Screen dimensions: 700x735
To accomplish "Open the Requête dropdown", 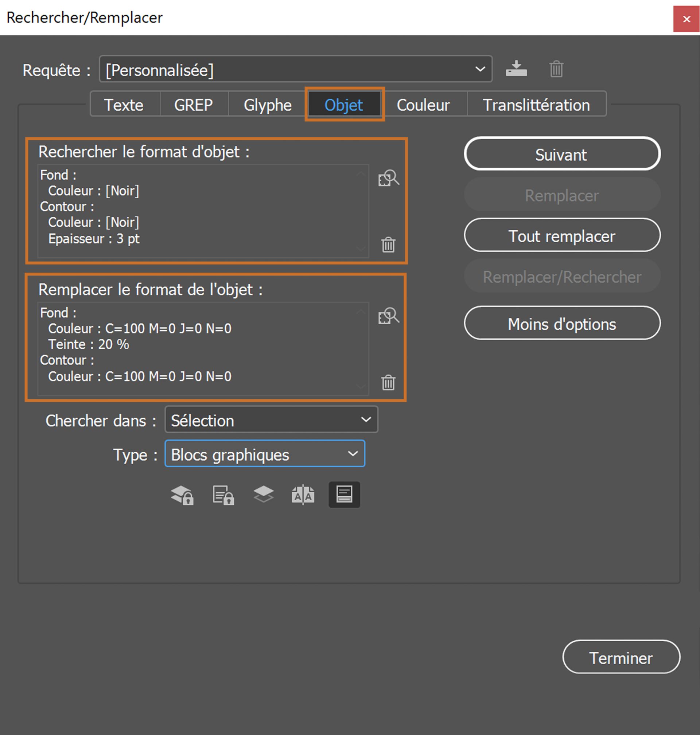I will [296, 69].
